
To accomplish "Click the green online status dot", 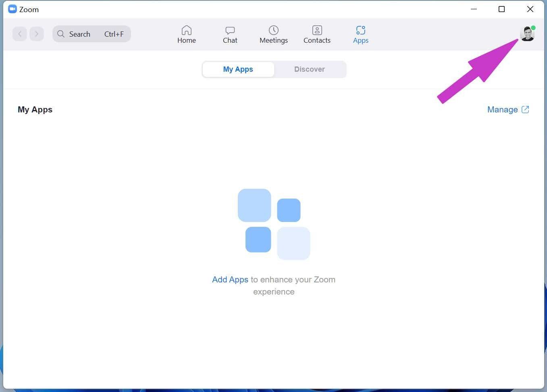I will coord(533,28).
